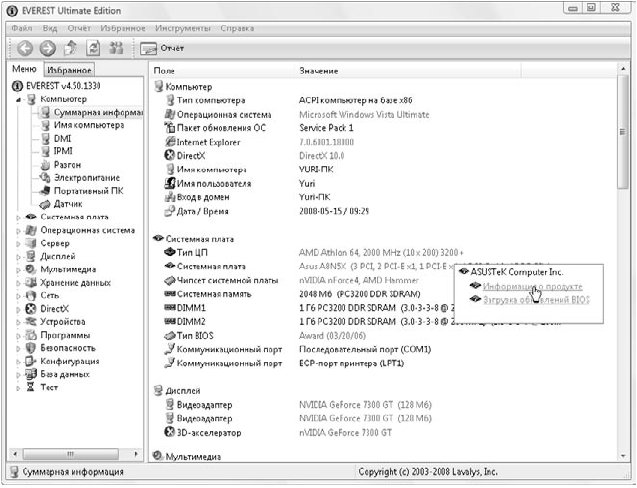Click the Service Pack 1 value
The image size is (637, 488).
(326, 128)
